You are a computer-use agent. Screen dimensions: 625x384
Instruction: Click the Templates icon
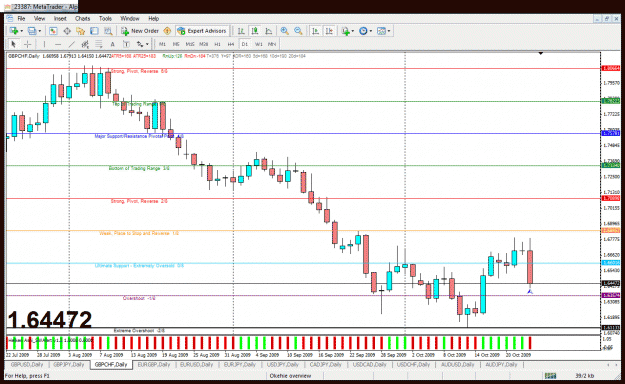click(x=381, y=31)
